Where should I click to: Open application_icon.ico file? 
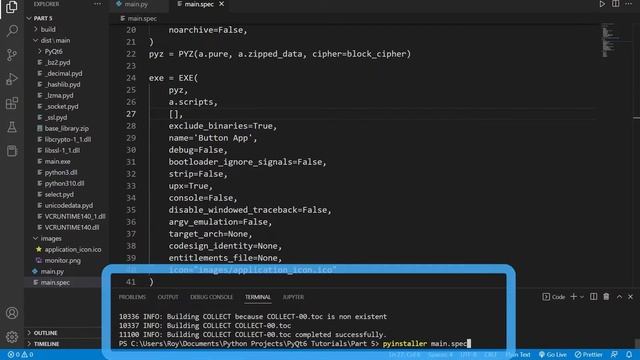(73, 249)
